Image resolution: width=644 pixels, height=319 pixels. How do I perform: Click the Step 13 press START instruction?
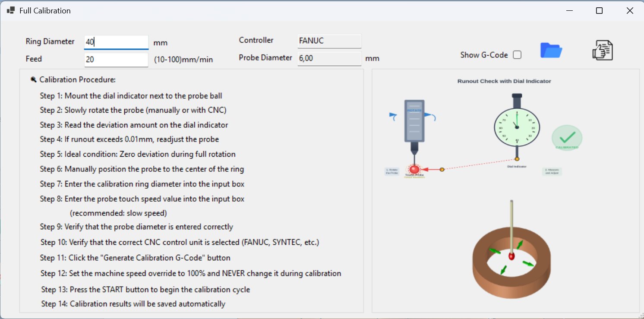coord(145,289)
